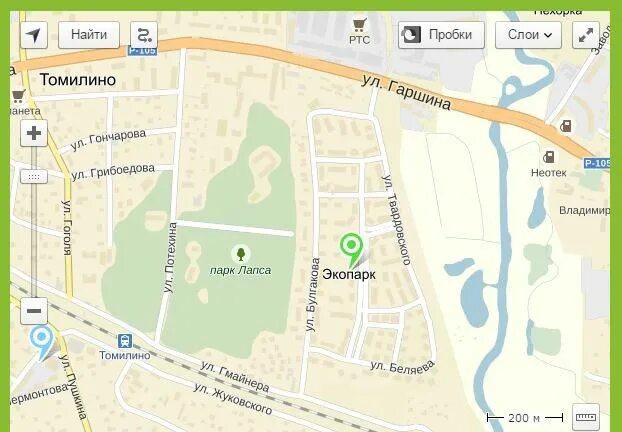Click the РТС shopping cart icon
622x432 pixels.
(x=360, y=25)
